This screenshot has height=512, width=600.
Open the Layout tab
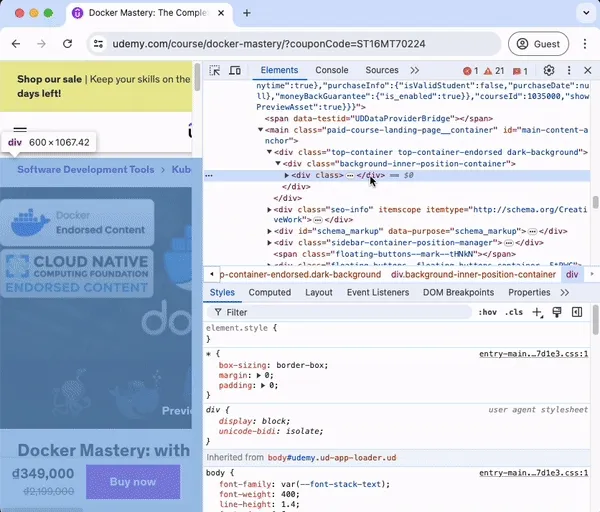pos(319,292)
